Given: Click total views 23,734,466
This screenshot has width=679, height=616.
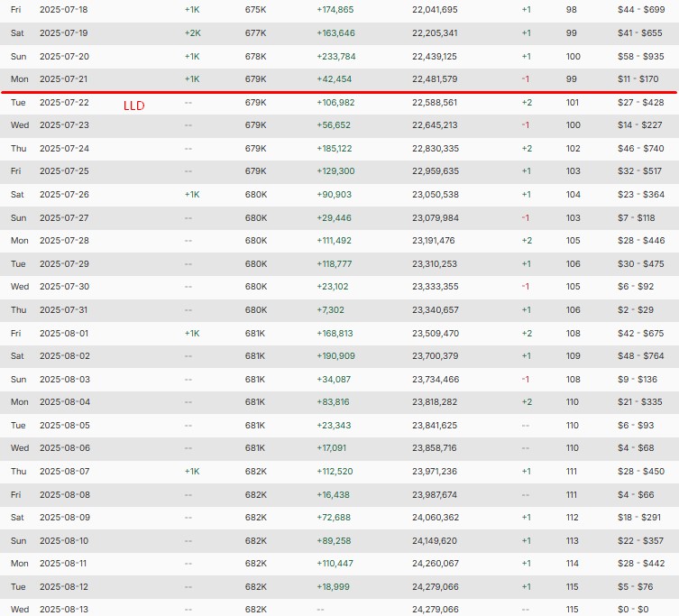Looking at the screenshot, I should pyautogui.click(x=436, y=379).
